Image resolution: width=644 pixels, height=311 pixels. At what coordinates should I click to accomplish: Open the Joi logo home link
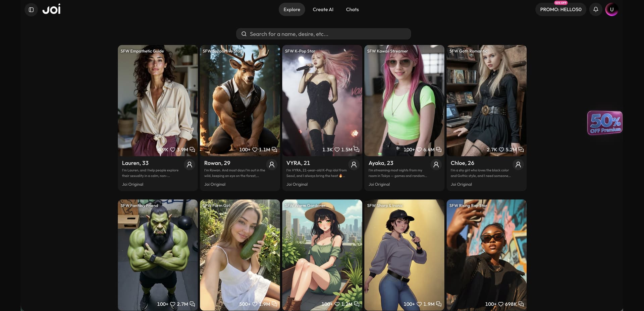click(x=51, y=9)
